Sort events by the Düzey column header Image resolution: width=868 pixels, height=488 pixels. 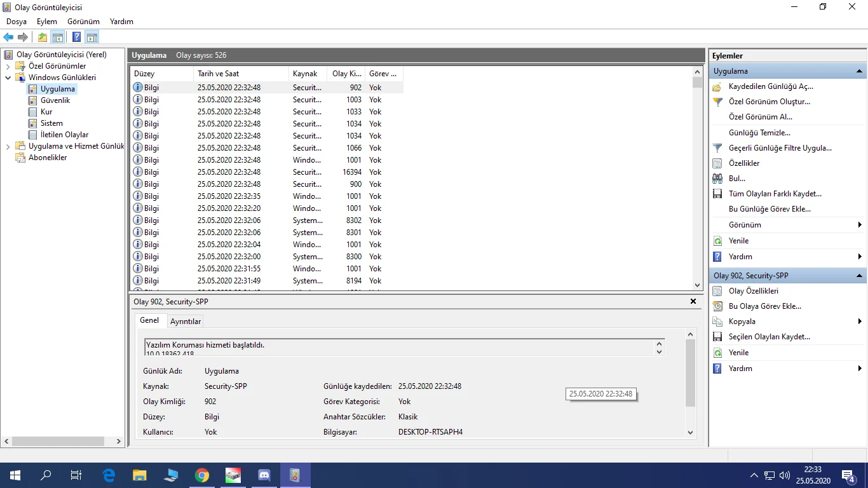(x=161, y=74)
